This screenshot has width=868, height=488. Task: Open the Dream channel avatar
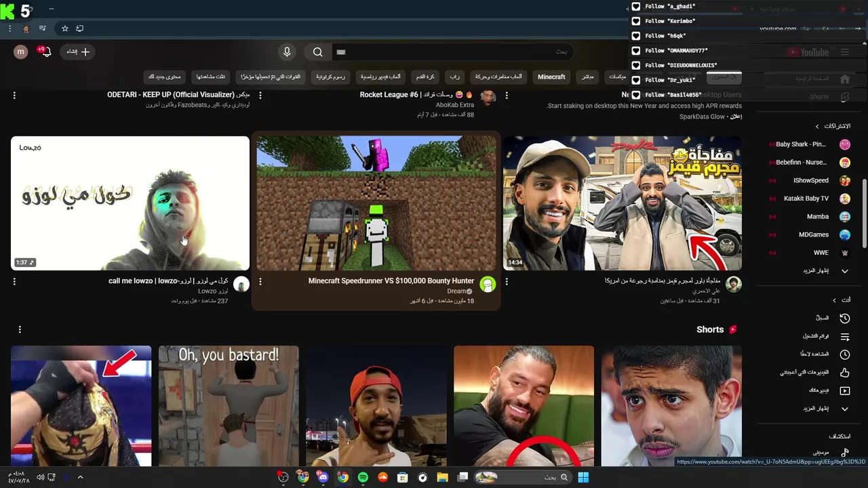pyautogui.click(x=488, y=285)
